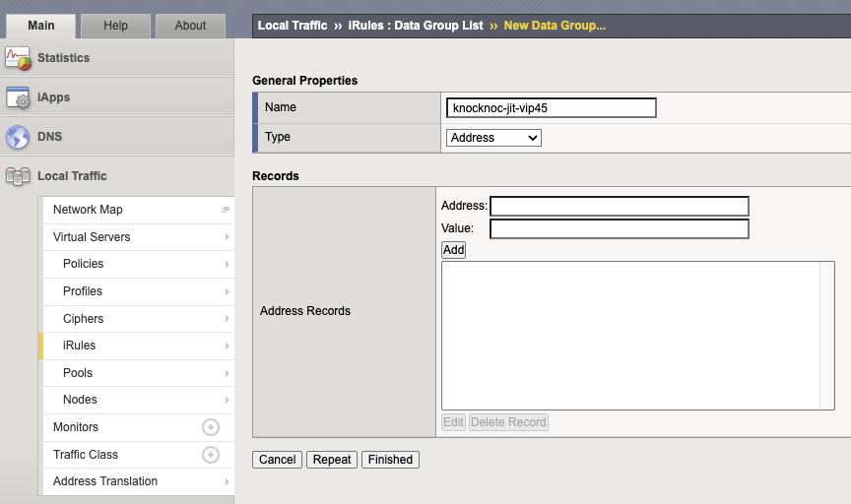Click the Statistics chart icon
This screenshot has width=851, height=504.
click(x=18, y=58)
